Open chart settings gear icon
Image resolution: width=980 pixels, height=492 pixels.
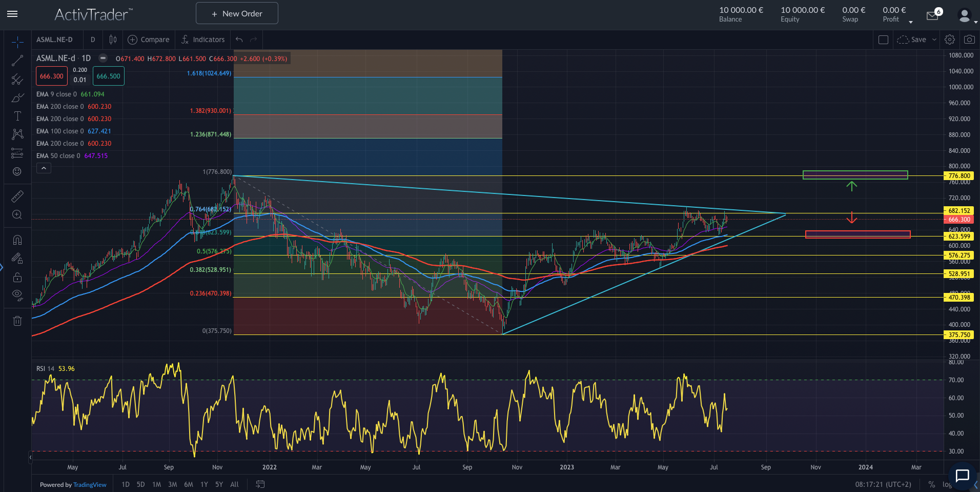pyautogui.click(x=949, y=40)
